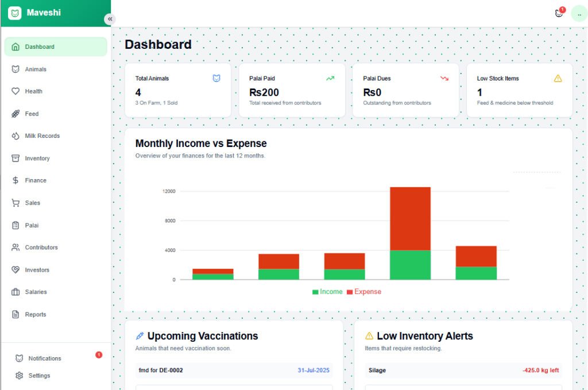Open the Animals page from sidebar

[x=36, y=69]
